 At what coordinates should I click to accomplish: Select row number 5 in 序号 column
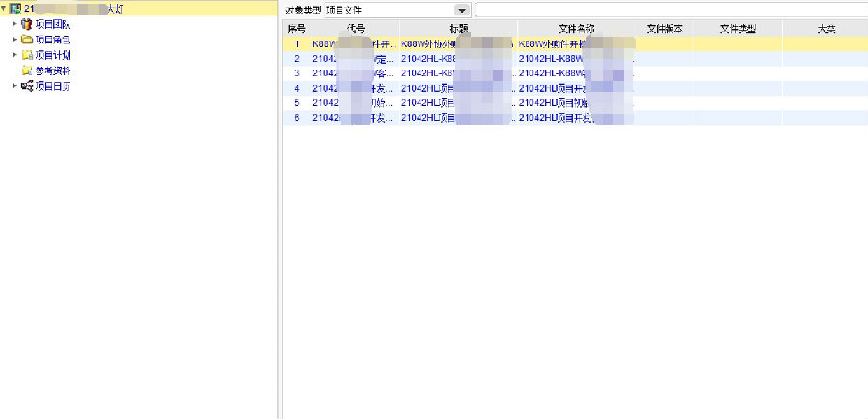click(297, 102)
